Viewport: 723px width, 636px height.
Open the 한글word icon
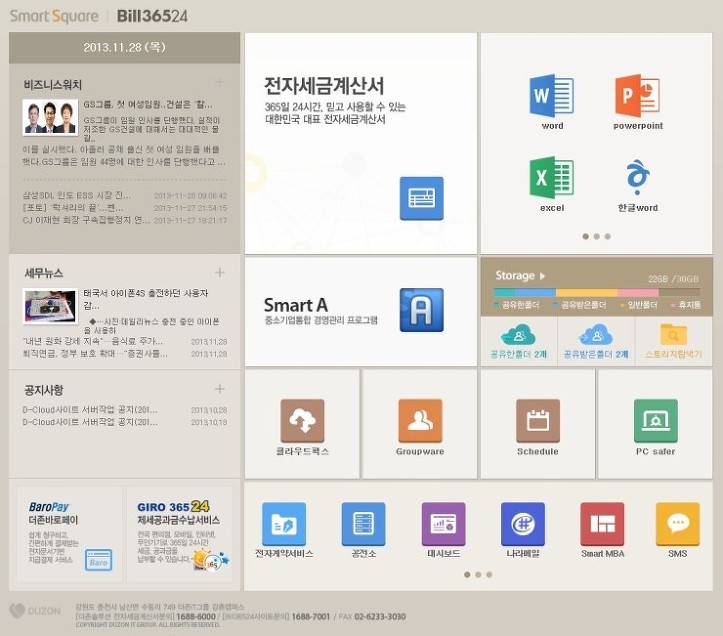pyautogui.click(x=637, y=178)
